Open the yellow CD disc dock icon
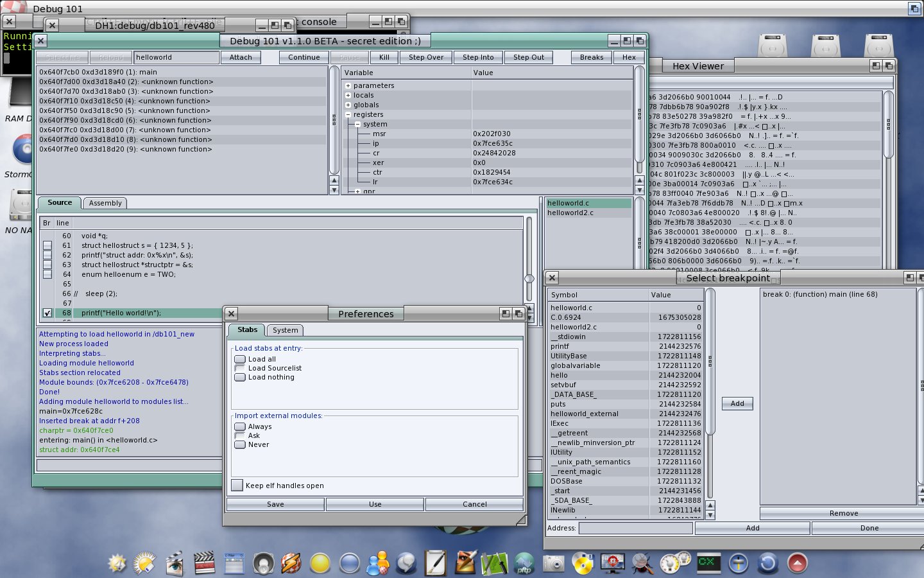The image size is (924, 578). pos(583,563)
